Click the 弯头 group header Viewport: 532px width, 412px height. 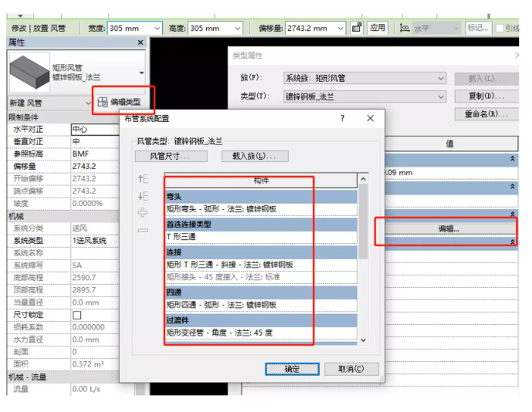pyautogui.click(x=261, y=196)
